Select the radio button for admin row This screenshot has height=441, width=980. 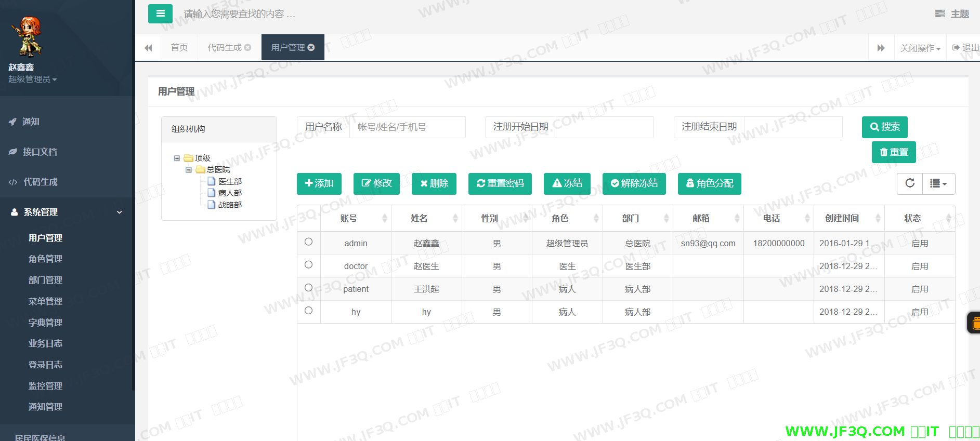[x=308, y=242]
